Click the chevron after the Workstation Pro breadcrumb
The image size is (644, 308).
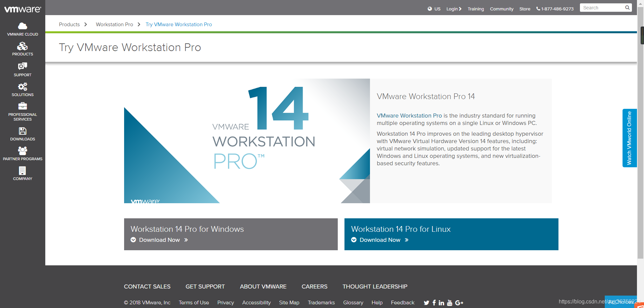click(x=139, y=25)
